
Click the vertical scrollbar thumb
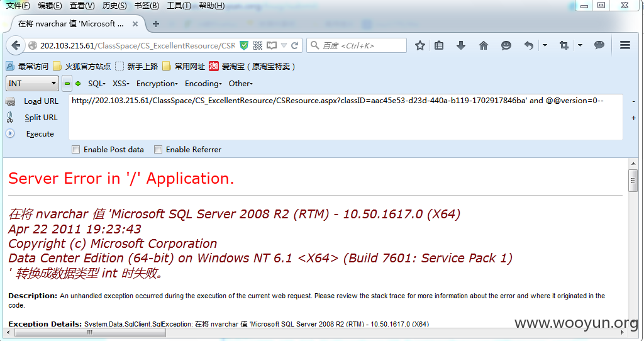click(633, 181)
